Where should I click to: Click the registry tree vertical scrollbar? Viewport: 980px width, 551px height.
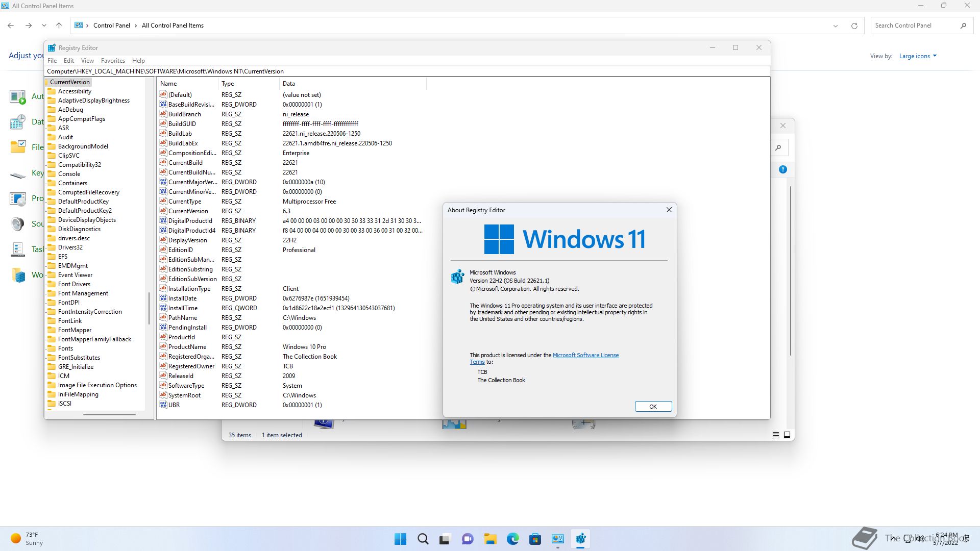(x=149, y=308)
